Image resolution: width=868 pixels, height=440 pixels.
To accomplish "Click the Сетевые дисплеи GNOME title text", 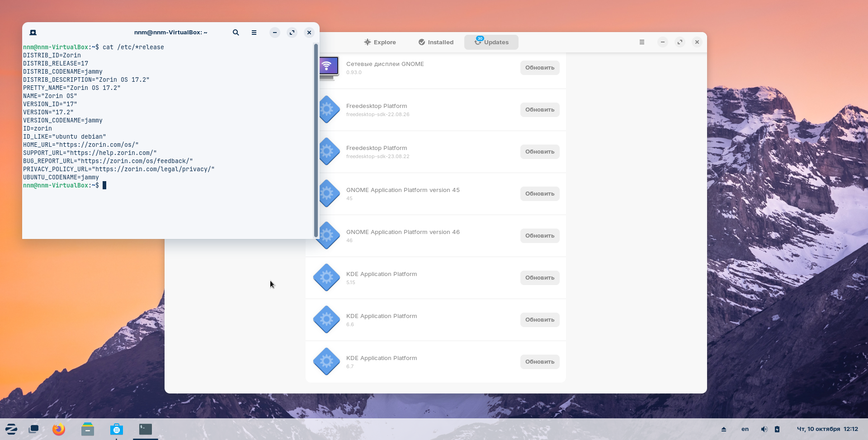I will [385, 64].
